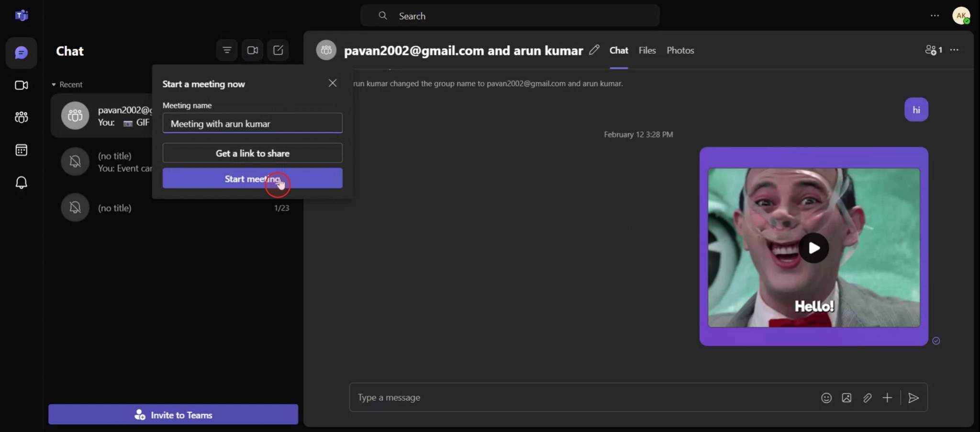Open the Chat section in the app sidebar

[x=21, y=53]
